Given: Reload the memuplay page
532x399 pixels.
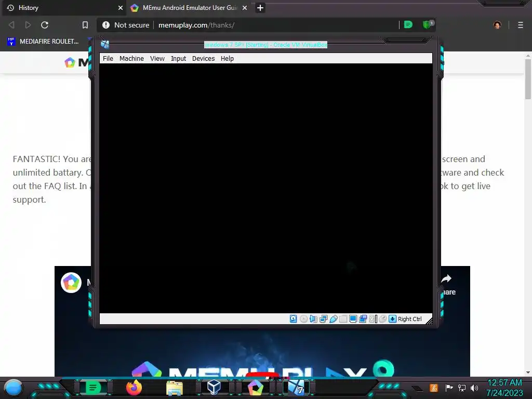Looking at the screenshot, I should [x=45, y=25].
